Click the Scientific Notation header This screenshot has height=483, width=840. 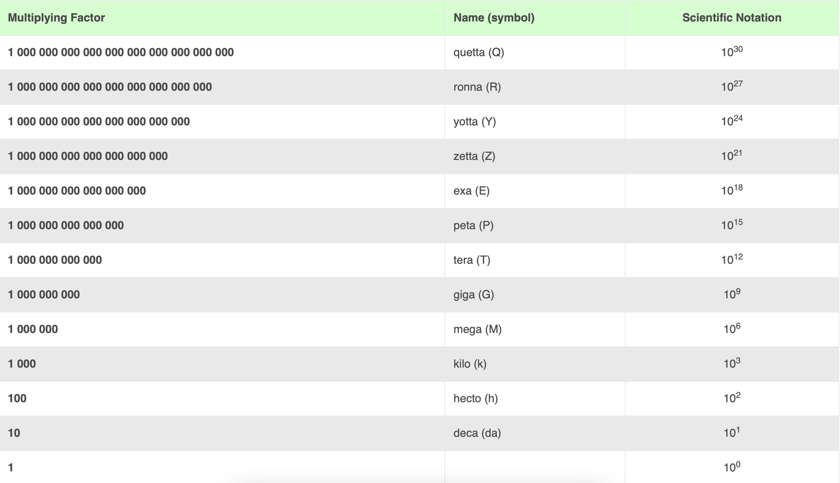click(732, 18)
